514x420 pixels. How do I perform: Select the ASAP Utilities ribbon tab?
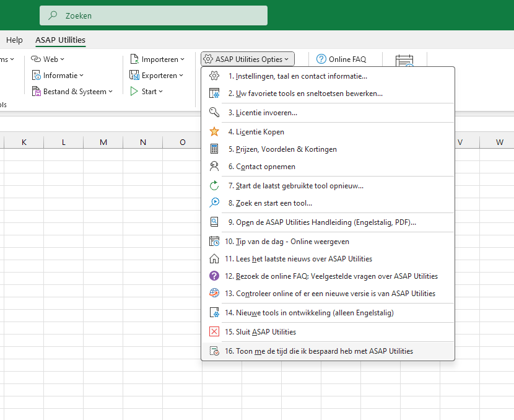tap(60, 40)
